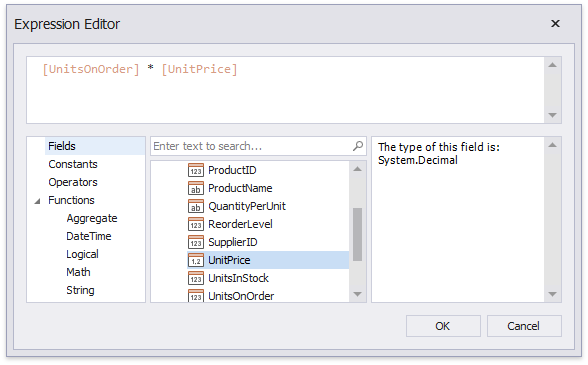Select the Functions category

(71, 200)
